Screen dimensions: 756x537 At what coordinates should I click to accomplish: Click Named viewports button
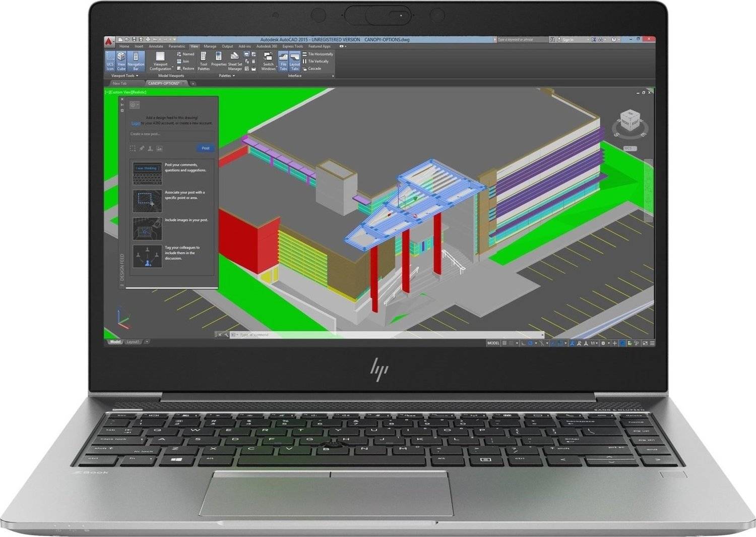[185, 54]
